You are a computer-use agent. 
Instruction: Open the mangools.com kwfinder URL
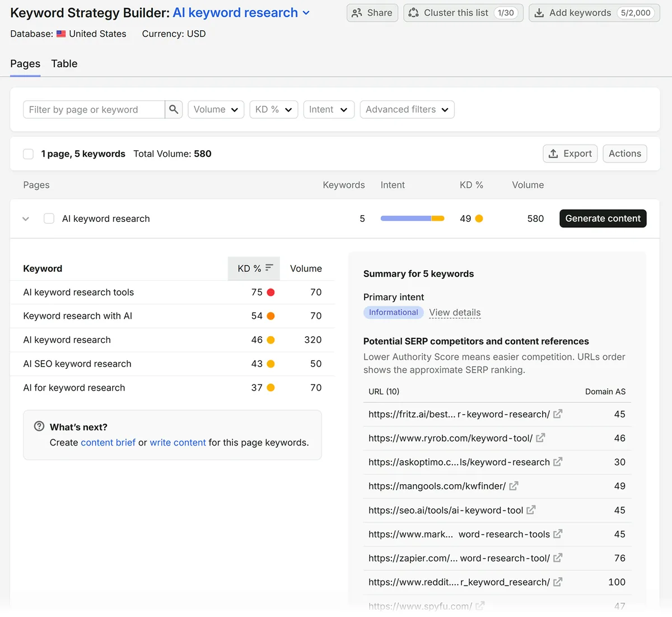pos(437,486)
